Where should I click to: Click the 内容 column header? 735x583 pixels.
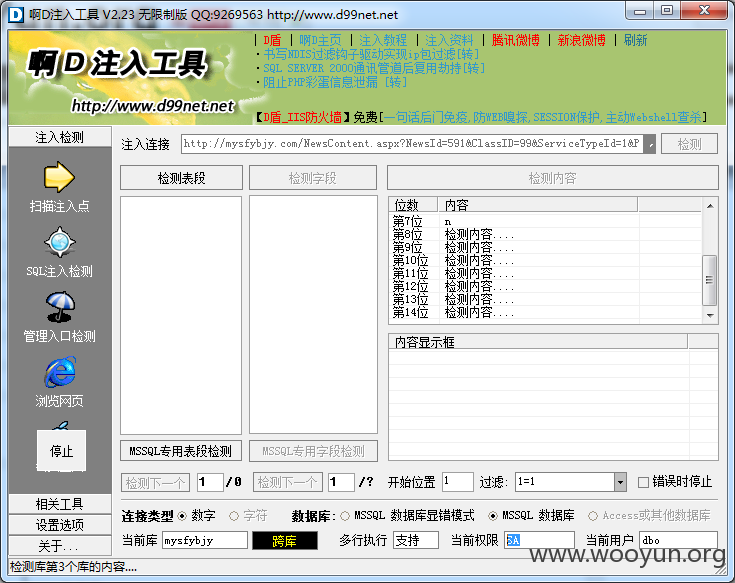pos(538,205)
